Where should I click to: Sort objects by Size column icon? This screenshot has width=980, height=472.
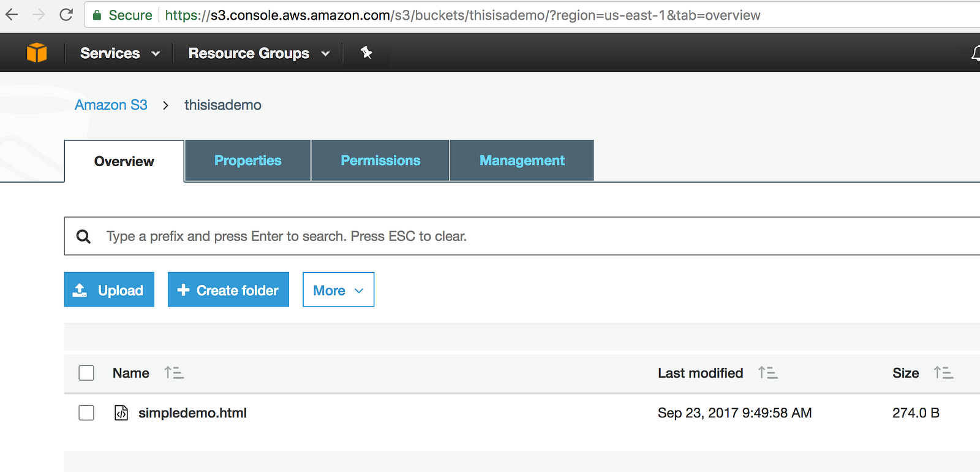pos(943,373)
